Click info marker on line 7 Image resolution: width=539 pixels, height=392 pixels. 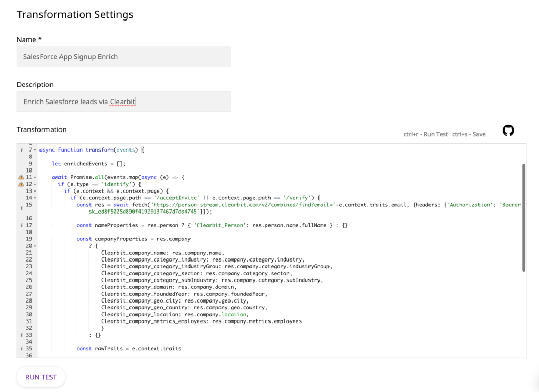(x=21, y=150)
